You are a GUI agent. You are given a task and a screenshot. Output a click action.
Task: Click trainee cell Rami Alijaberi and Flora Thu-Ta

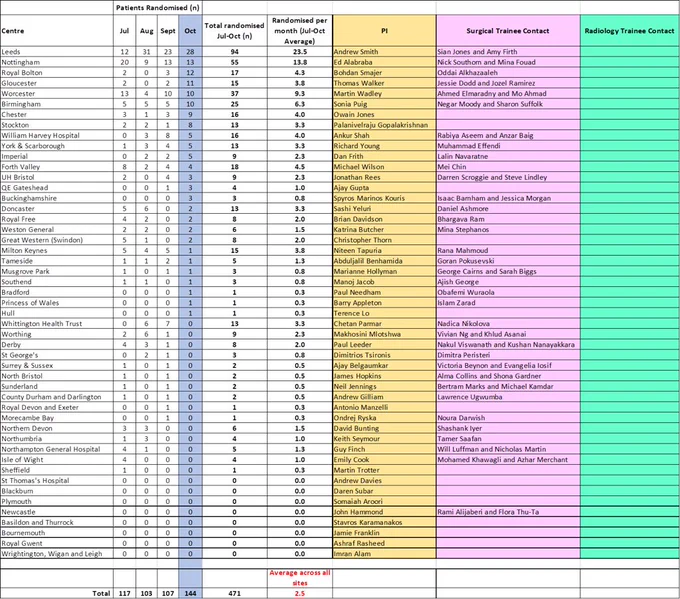pos(508,512)
